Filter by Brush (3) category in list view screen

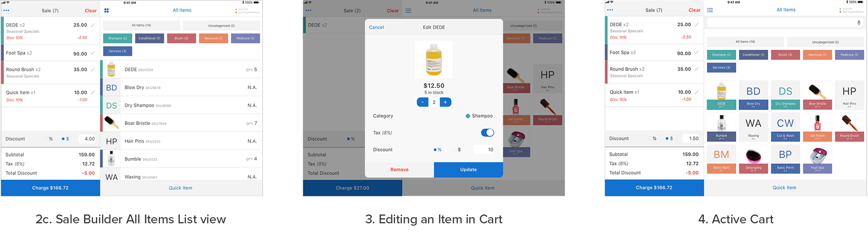(x=181, y=38)
